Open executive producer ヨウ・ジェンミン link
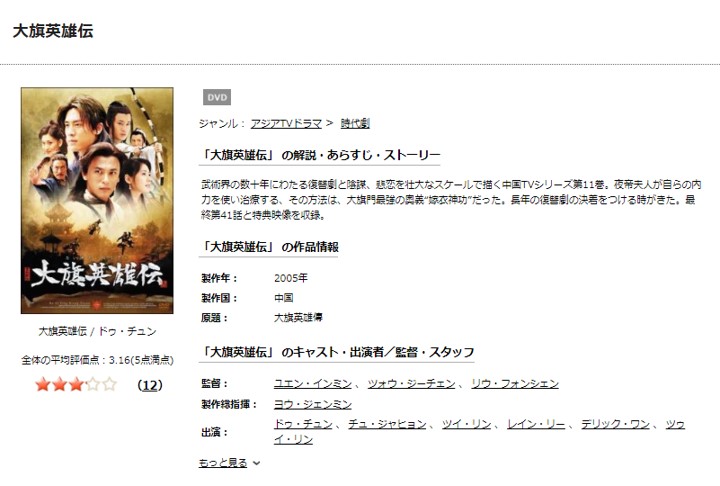Image resolution: width=720 pixels, height=486 pixels. click(x=313, y=404)
